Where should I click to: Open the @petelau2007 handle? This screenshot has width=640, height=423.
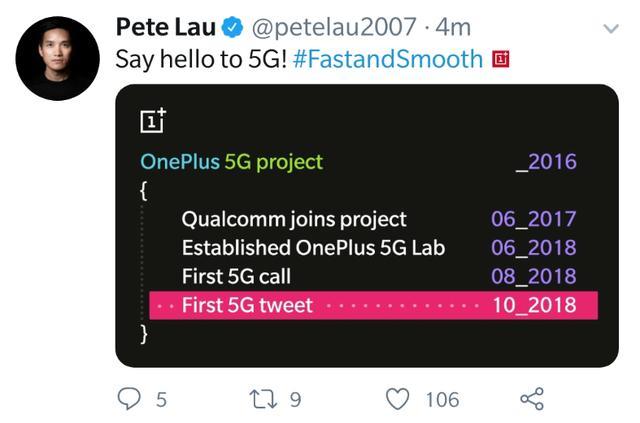tap(321, 26)
